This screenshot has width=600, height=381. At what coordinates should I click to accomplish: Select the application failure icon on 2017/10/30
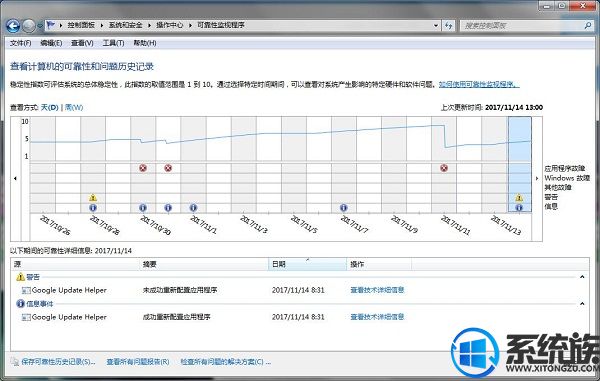click(x=143, y=168)
